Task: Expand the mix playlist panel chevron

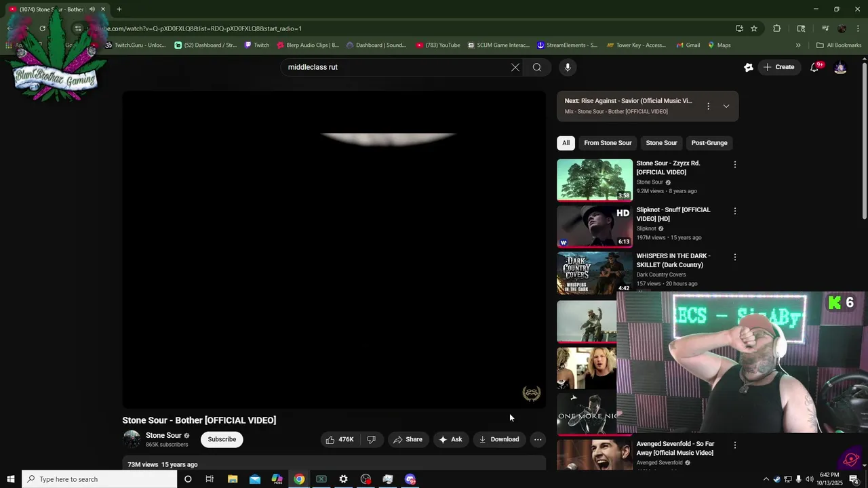Action: pos(726,106)
